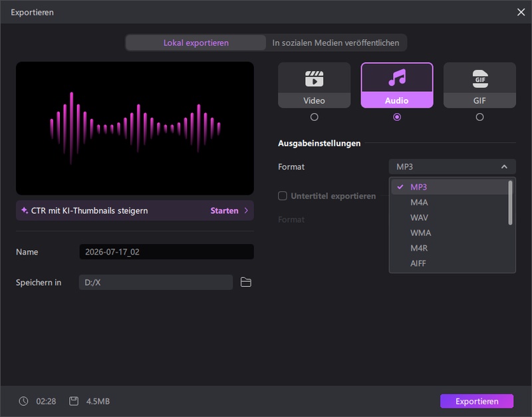Select the Video radio button
Viewport: 532px width, 417px height.
314,117
